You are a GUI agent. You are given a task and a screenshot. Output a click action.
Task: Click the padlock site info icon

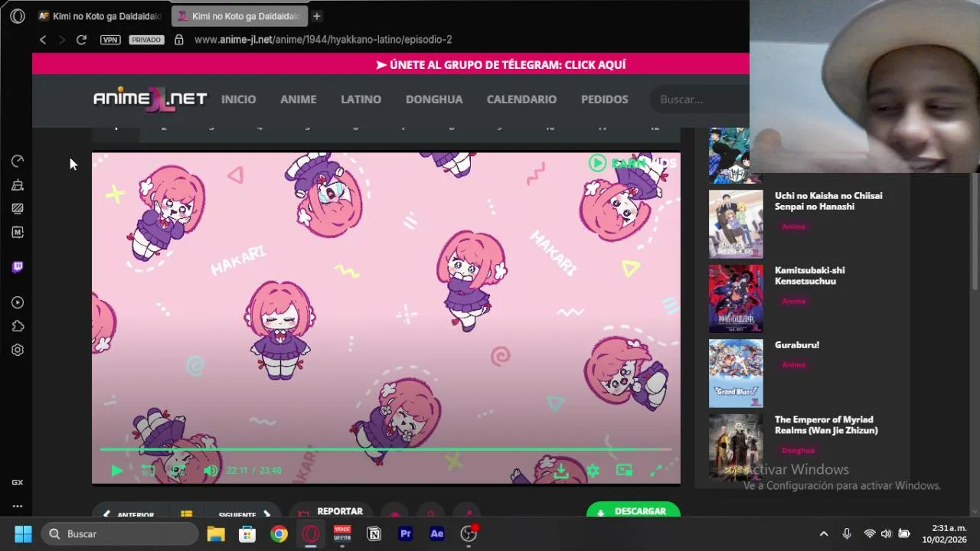[x=179, y=40]
